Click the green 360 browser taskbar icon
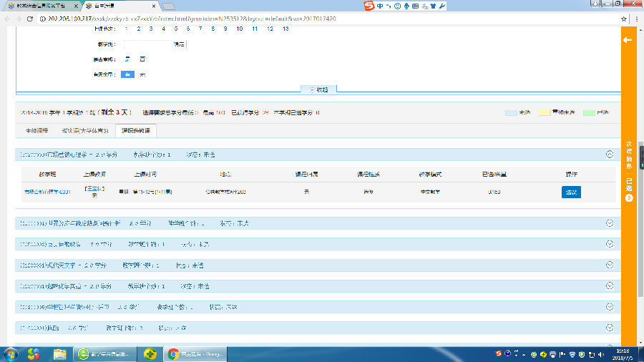 pyautogui.click(x=150, y=353)
